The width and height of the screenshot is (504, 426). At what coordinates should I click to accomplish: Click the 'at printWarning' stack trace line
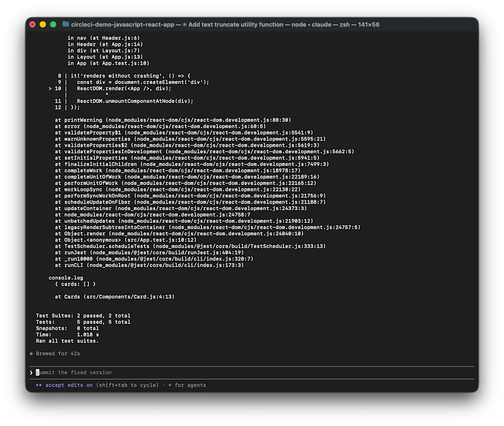pyautogui.click(x=173, y=120)
